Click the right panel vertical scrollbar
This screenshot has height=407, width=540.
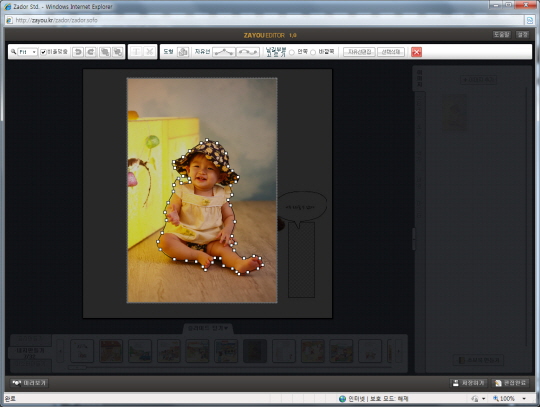(x=527, y=217)
